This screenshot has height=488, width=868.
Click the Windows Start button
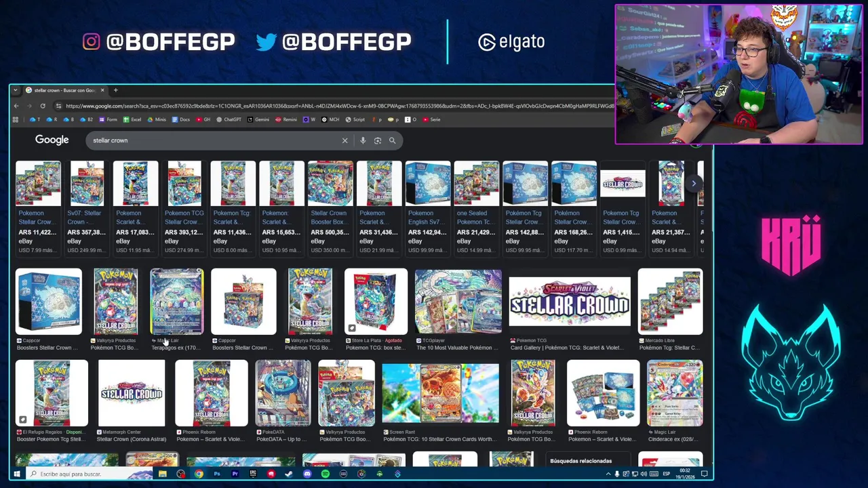click(16, 474)
